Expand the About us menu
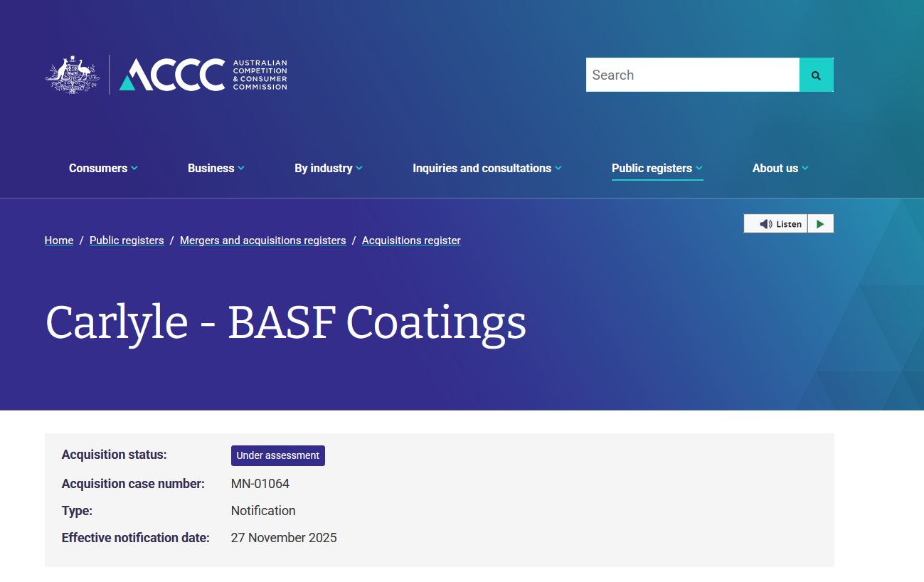924x582 pixels. (x=780, y=168)
